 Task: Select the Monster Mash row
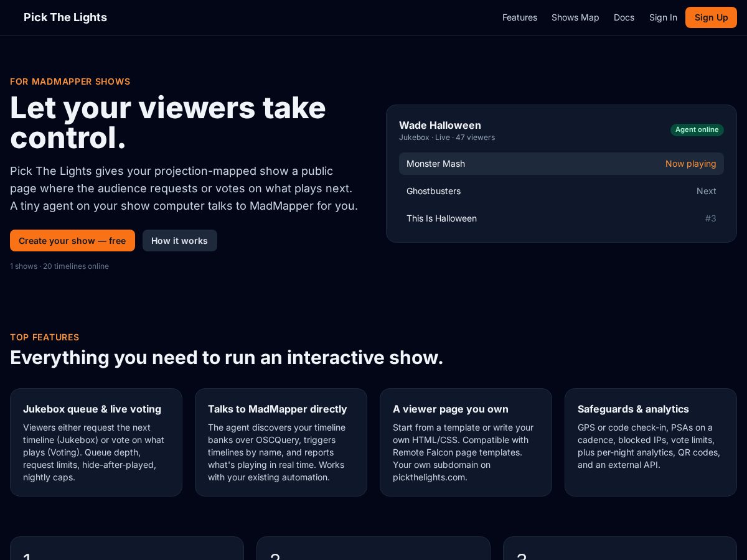pyautogui.click(x=561, y=164)
